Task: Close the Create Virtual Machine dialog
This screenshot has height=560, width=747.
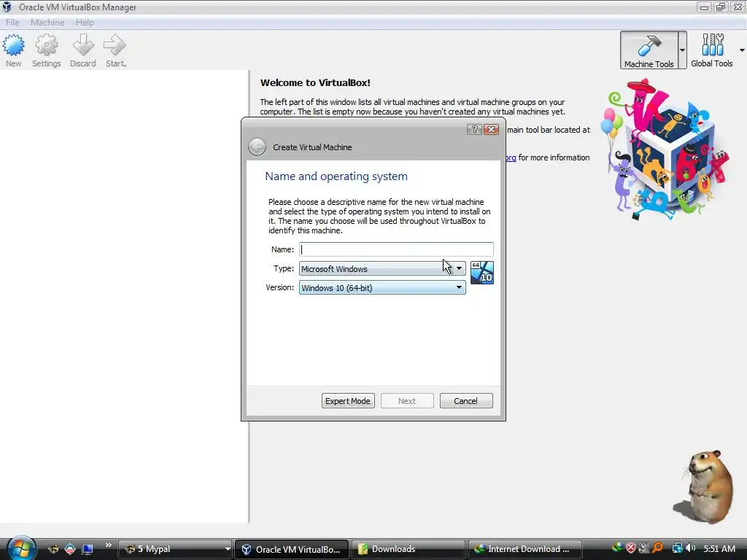Action: [491, 130]
